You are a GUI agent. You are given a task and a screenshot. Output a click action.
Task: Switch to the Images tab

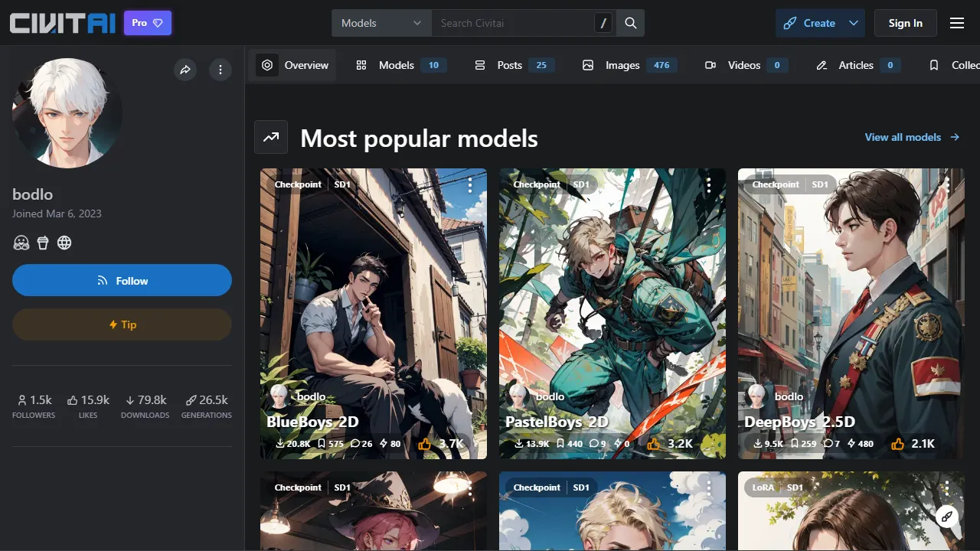pyautogui.click(x=622, y=65)
